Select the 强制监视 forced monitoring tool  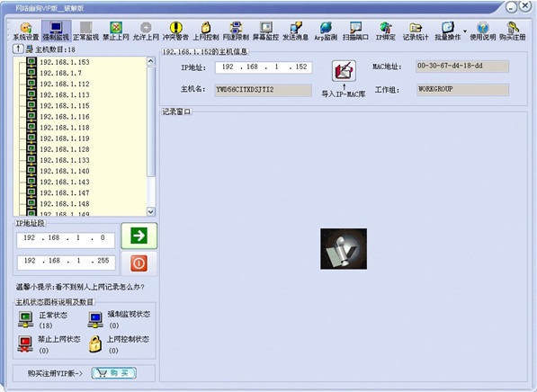pyautogui.click(x=56, y=31)
